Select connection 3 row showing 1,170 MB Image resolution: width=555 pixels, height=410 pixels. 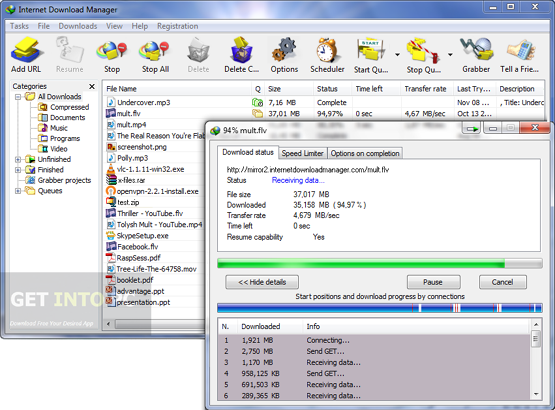pyautogui.click(x=374, y=363)
